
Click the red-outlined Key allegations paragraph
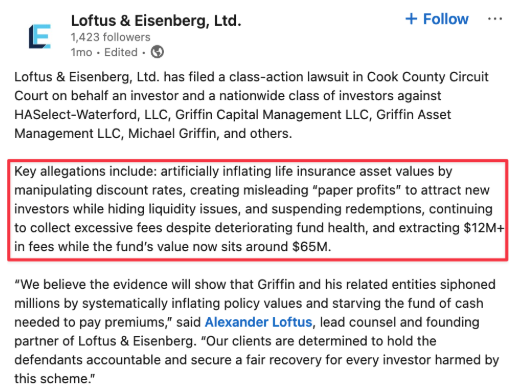coord(258,209)
